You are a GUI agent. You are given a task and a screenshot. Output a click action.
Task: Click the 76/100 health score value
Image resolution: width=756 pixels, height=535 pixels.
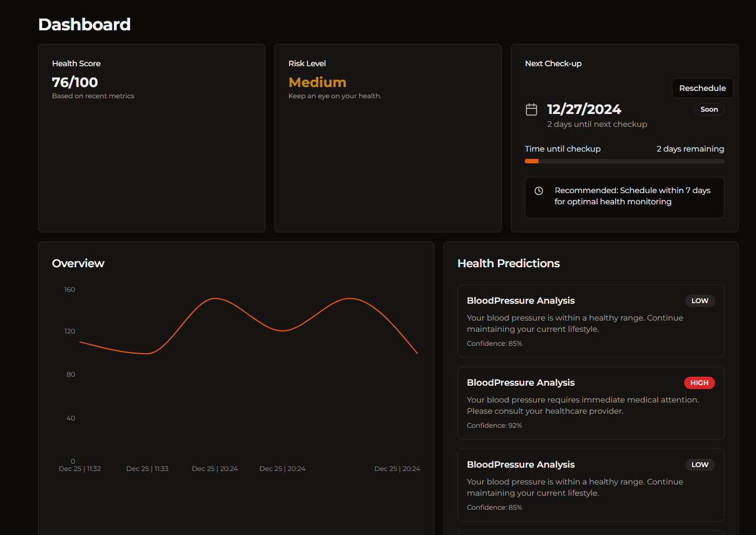(x=75, y=83)
